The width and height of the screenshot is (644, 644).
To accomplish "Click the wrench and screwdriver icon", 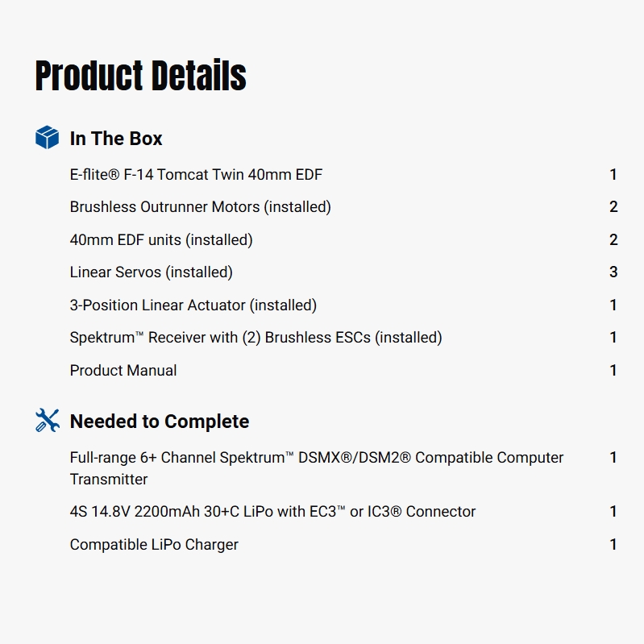I will point(48,421).
